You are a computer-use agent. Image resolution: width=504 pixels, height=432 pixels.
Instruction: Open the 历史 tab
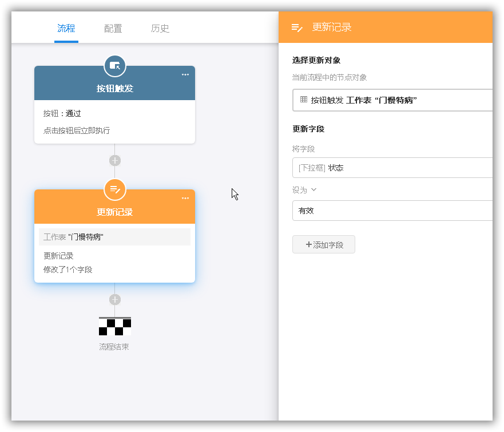(x=160, y=29)
